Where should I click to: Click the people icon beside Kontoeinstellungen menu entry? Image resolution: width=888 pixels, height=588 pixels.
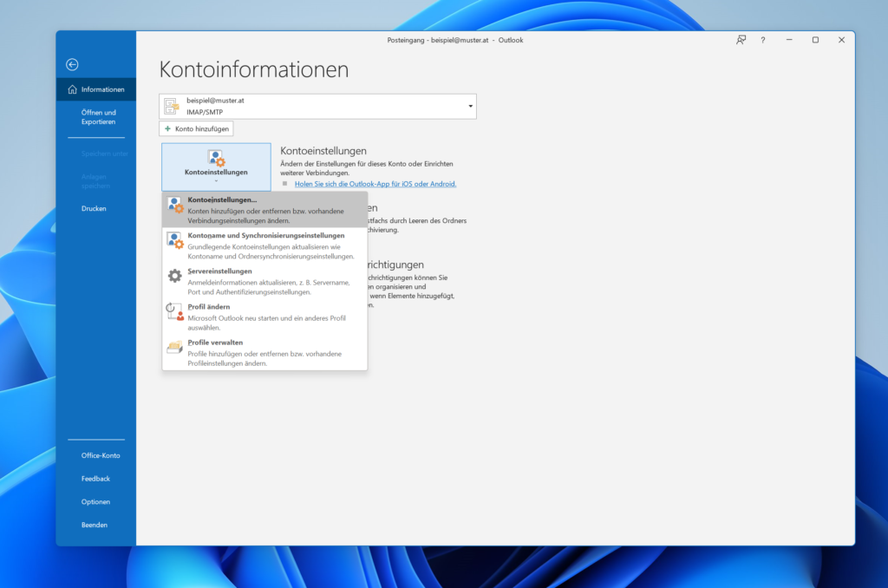tap(173, 202)
